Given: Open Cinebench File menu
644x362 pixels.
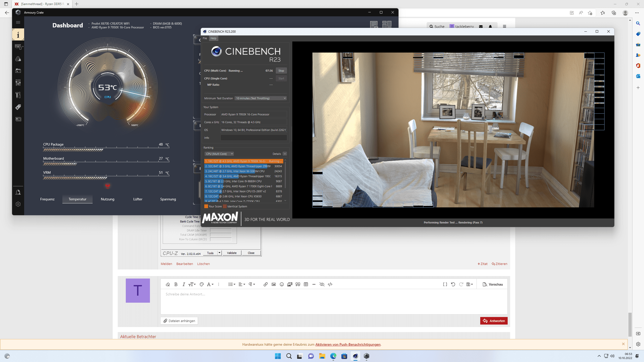Looking at the screenshot, I should click(x=205, y=38).
